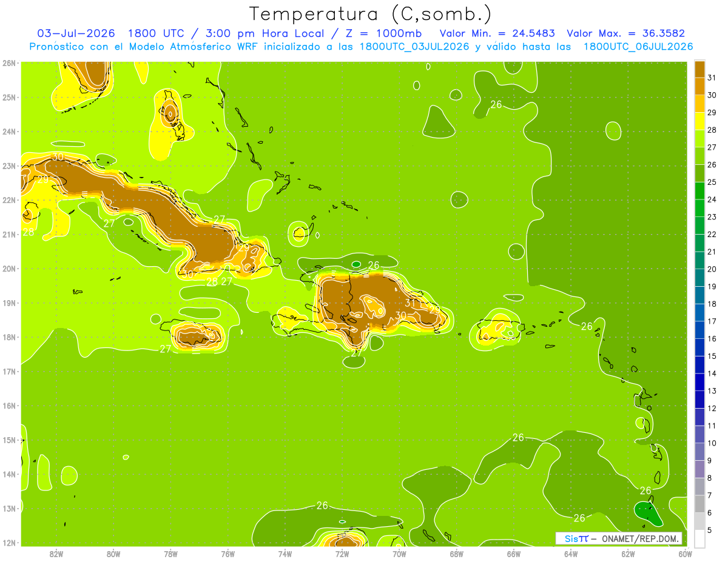Select the colorbar swatch between 30 and 31
Screen dimensions: 728x562
700,87
